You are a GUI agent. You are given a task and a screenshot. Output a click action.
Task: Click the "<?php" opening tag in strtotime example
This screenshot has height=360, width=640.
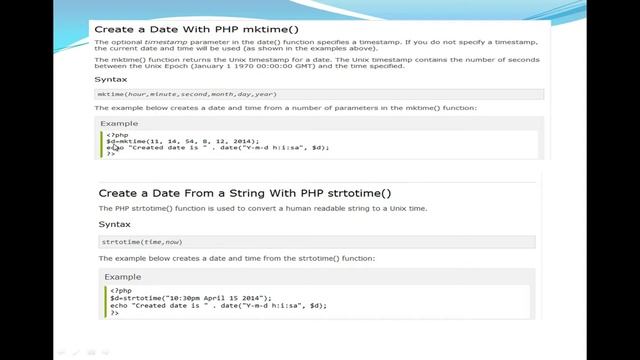(121, 291)
